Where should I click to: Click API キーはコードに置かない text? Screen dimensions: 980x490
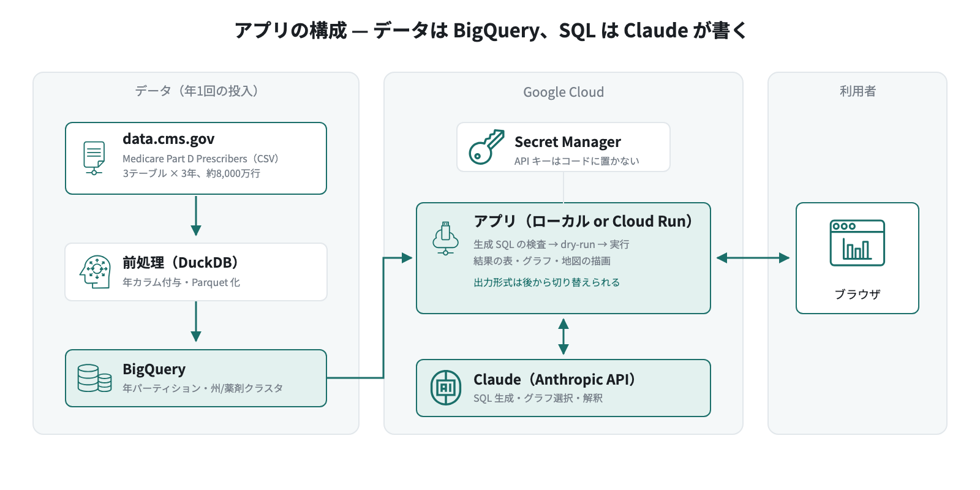576,161
